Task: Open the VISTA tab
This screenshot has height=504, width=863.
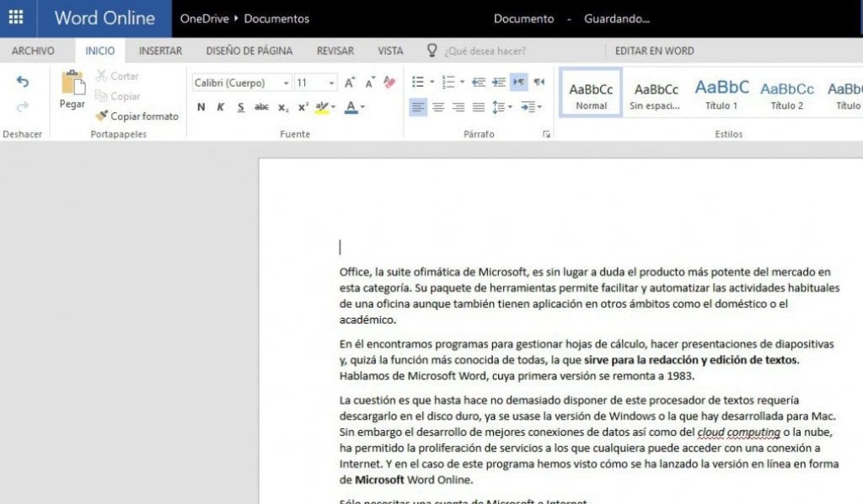Action: [390, 51]
